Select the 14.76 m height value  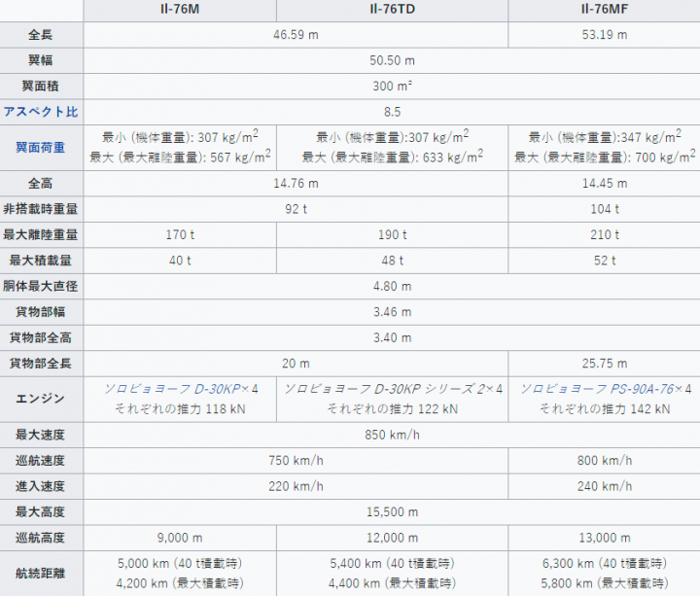click(x=296, y=184)
